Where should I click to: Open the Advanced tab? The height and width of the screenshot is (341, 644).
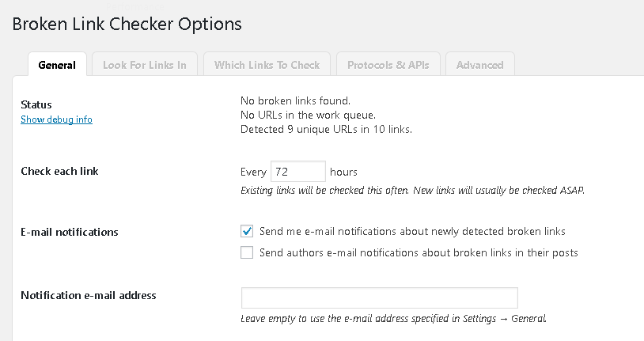479,65
